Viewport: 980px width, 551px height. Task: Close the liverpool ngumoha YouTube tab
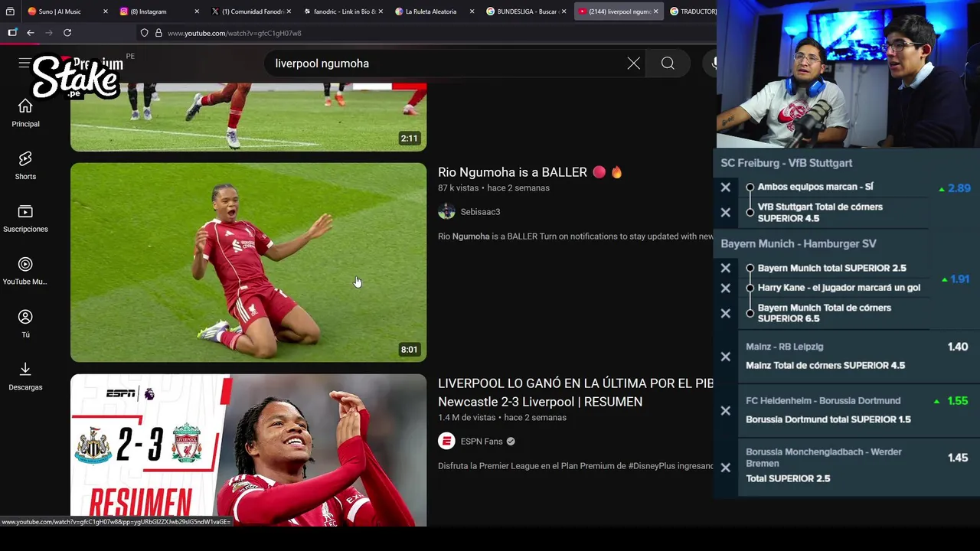coord(655,11)
